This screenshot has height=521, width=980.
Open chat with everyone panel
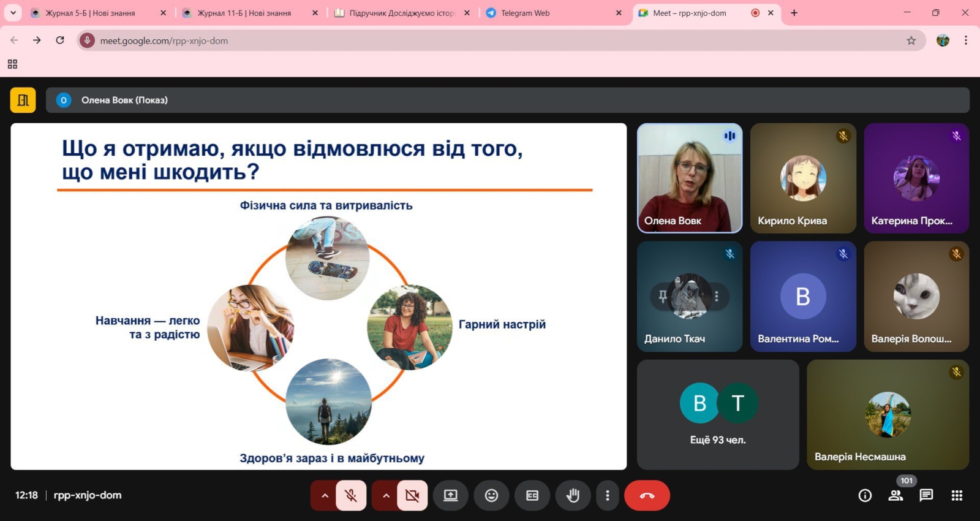926,495
